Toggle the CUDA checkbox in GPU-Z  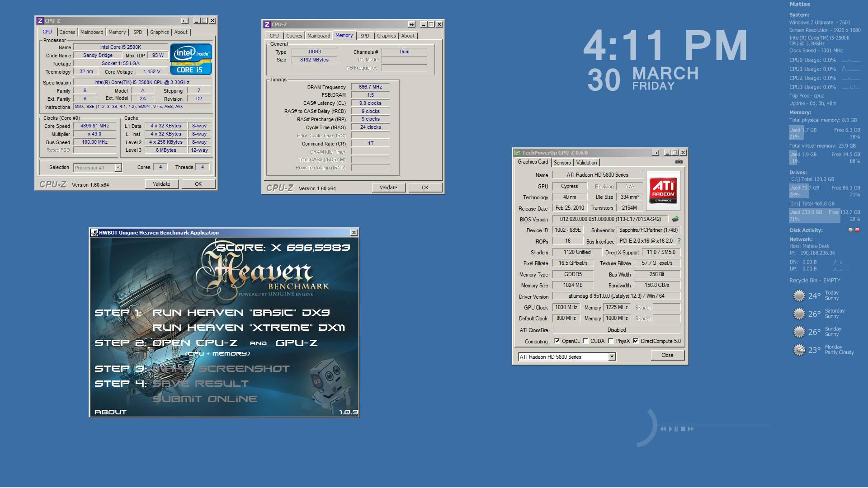[x=586, y=341]
